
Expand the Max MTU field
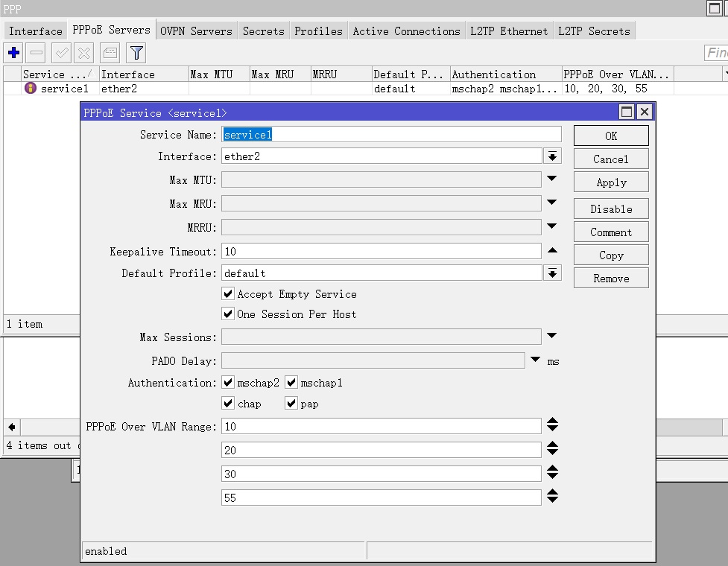pos(552,179)
